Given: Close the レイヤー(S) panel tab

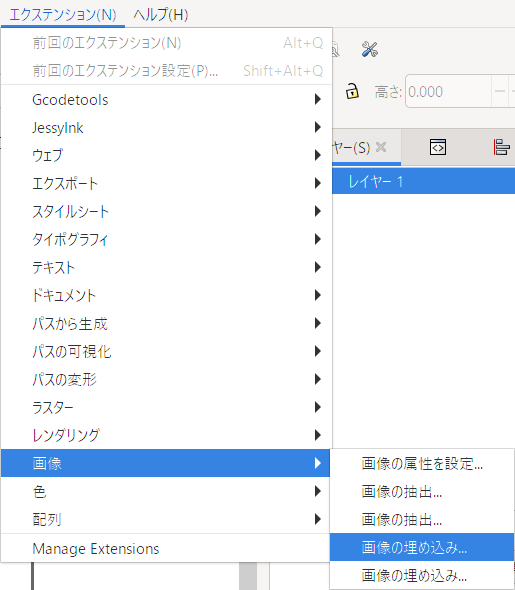Looking at the screenshot, I should pos(381,147).
